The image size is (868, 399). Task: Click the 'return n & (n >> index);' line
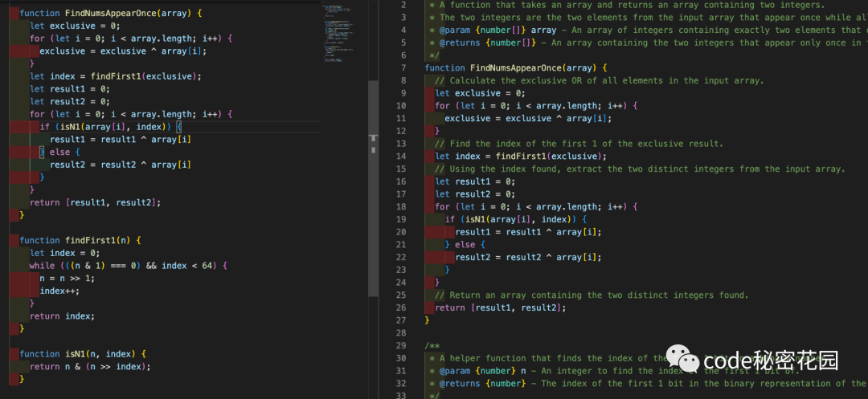90,367
